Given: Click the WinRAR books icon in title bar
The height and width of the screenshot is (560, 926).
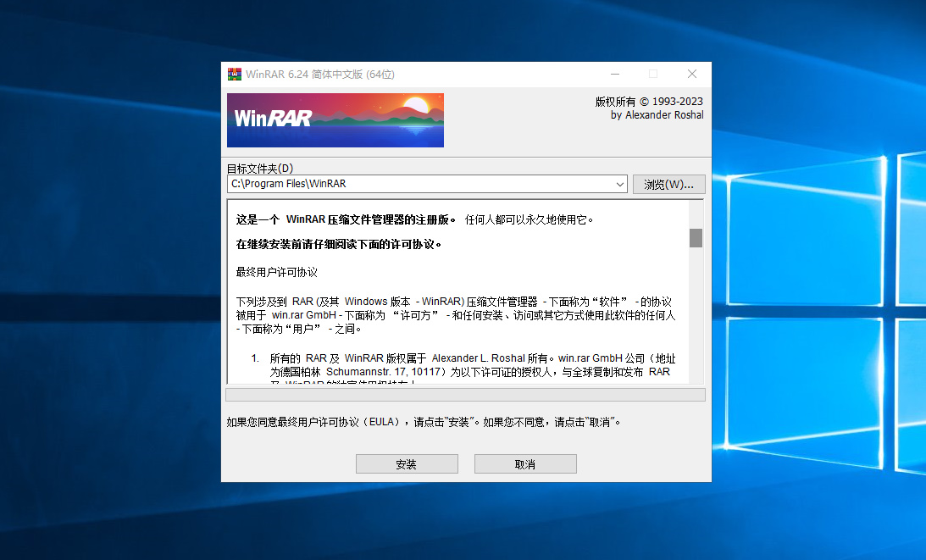Looking at the screenshot, I should pyautogui.click(x=235, y=74).
